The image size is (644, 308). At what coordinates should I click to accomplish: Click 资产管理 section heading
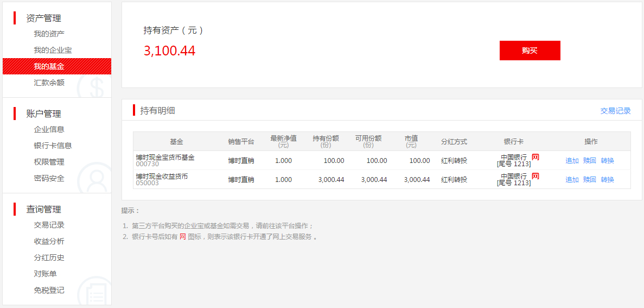tap(43, 18)
